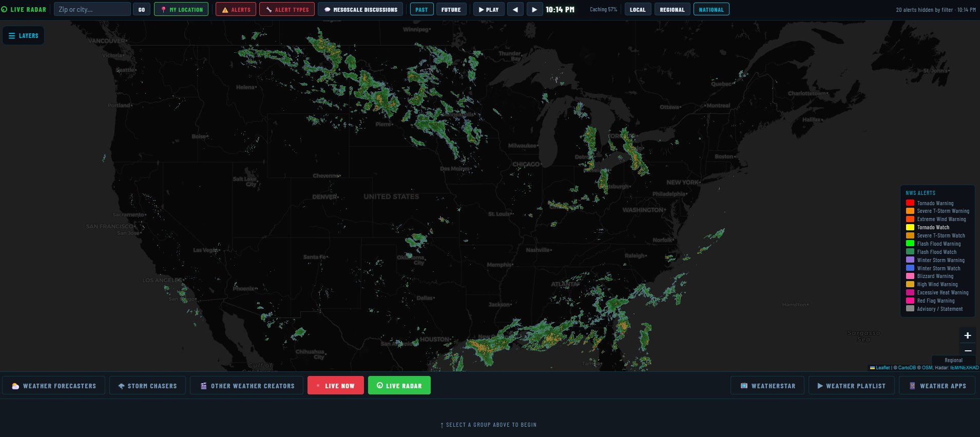Click the ATLANTA label on the map

(x=564, y=284)
